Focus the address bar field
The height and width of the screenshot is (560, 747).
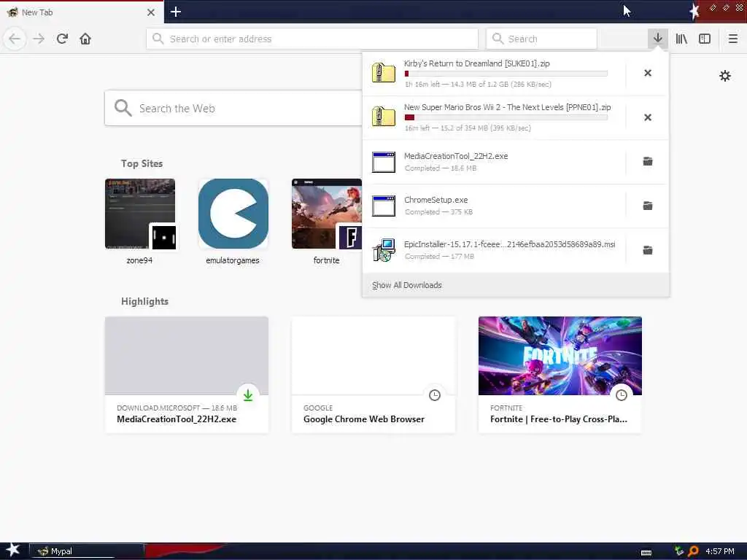tap(312, 39)
